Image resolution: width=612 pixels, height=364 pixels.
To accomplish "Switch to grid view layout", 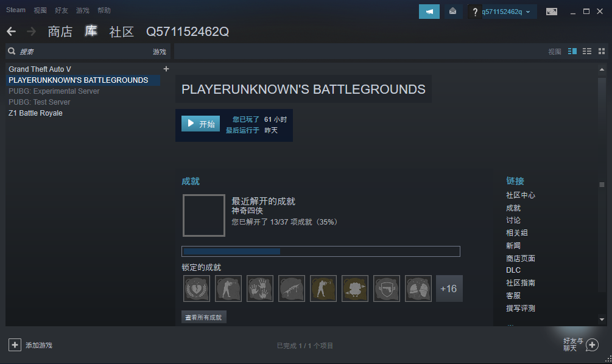I will pos(602,51).
